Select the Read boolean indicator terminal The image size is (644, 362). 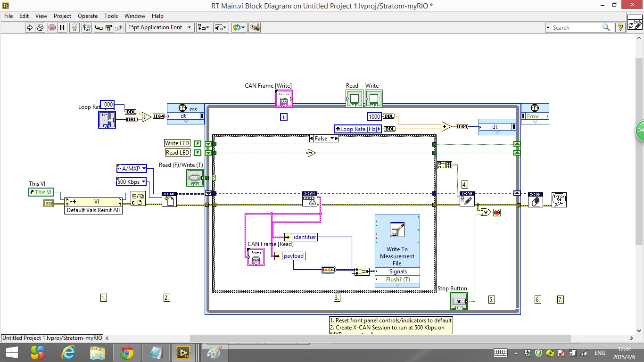point(354,99)
